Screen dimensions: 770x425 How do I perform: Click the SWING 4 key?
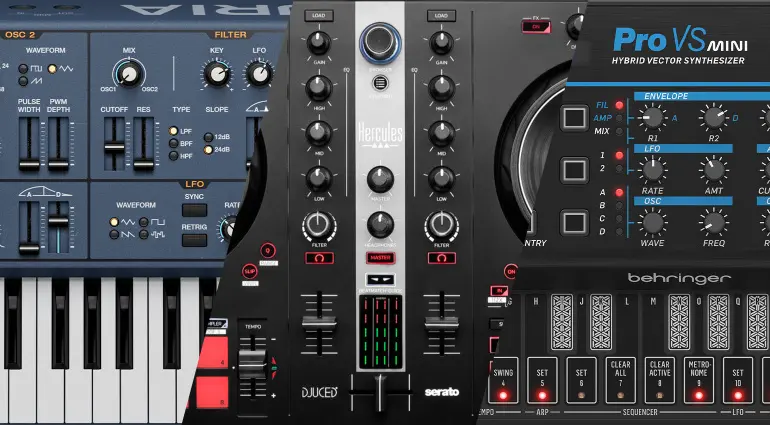(503, 380)
